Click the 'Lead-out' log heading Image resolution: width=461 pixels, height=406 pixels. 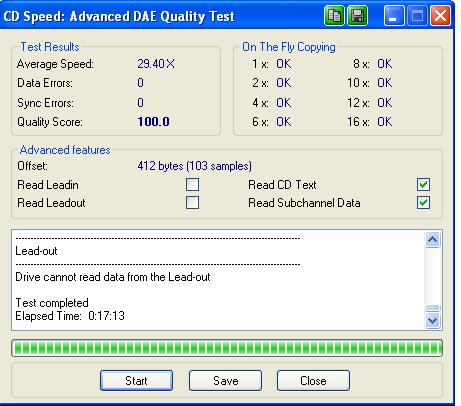36,251
